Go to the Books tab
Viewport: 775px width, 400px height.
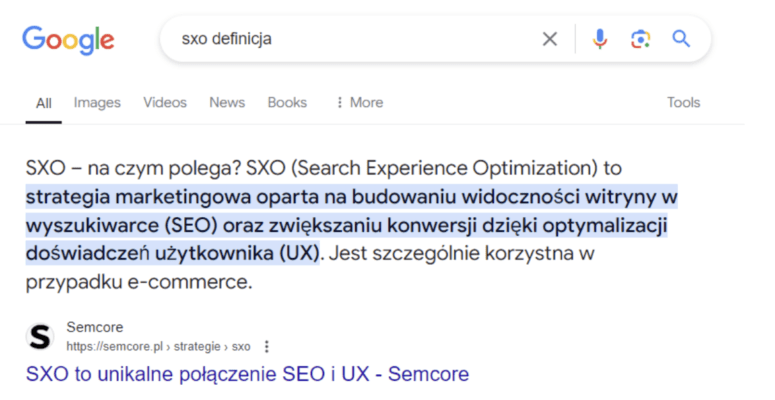pyautogui.click(x=287, y=102)
